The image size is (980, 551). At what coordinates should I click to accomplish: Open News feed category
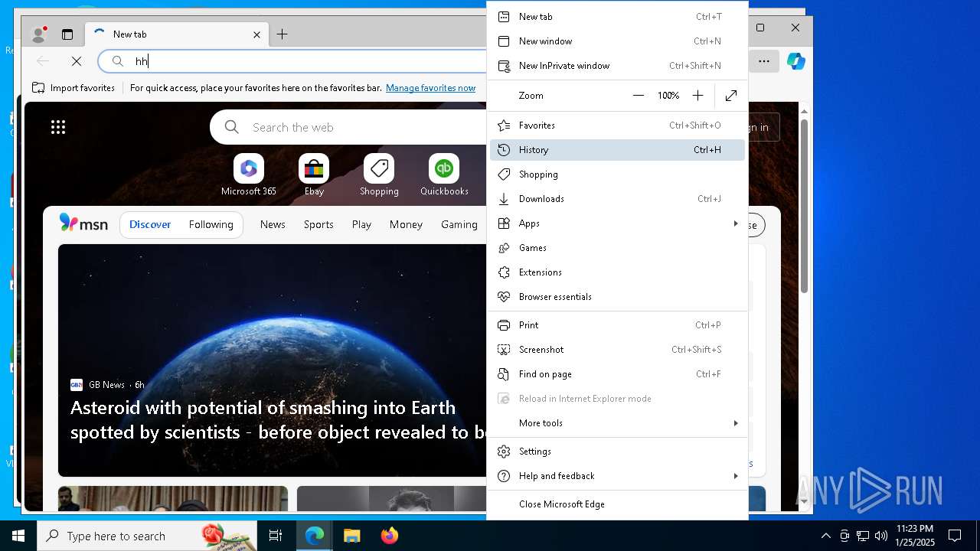pyautogui.click(x=273, y=224)
